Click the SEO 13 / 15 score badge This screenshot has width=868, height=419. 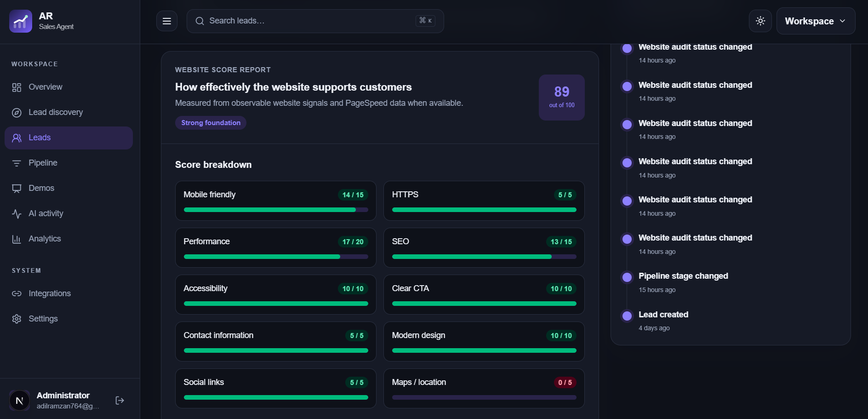(x=561, y=242)
